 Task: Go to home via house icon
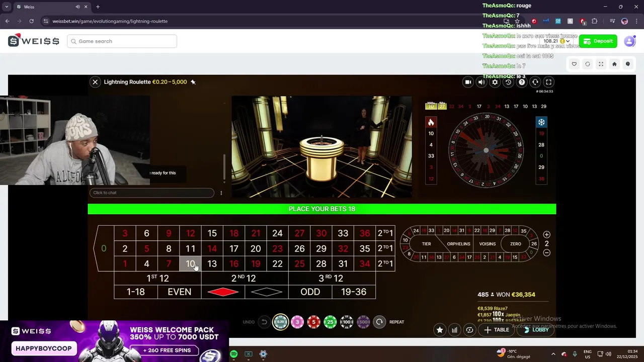614,64
